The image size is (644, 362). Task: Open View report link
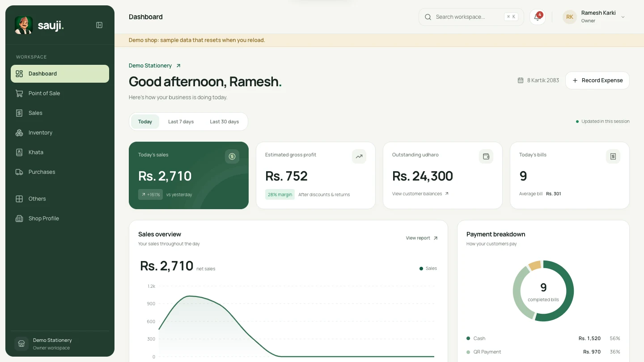point(422,238)
